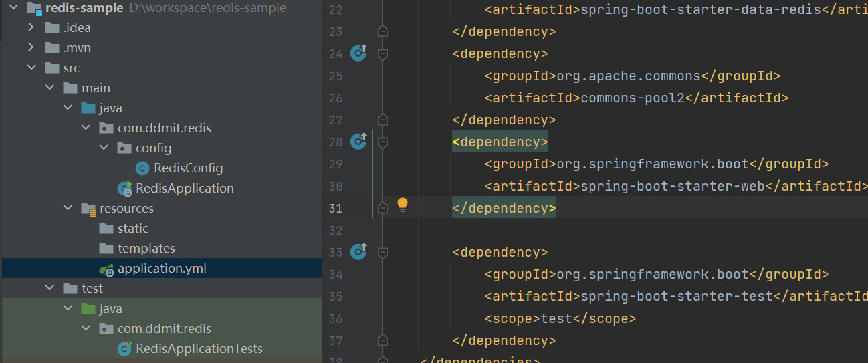Select the templates folder icon
Image resolution: width=868 pixels, height=363 pixels.
coord(106,249)
